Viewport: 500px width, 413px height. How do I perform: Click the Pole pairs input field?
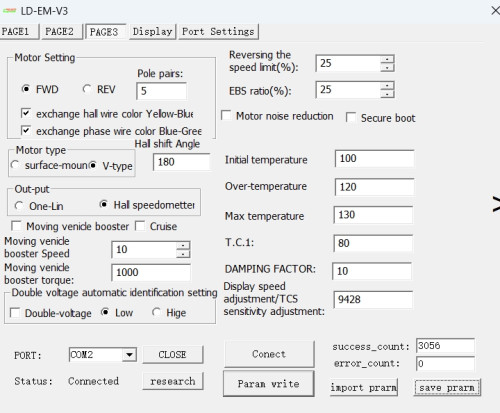pos(161,91)
